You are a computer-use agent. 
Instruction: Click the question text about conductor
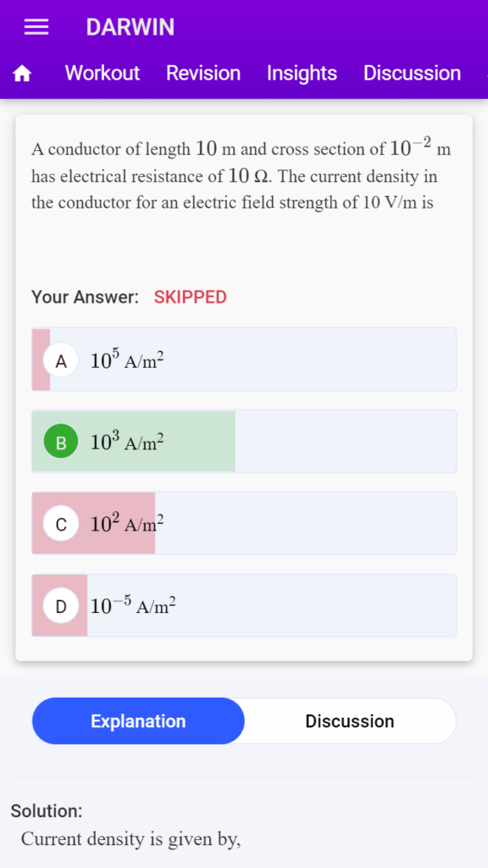[241, 175]
